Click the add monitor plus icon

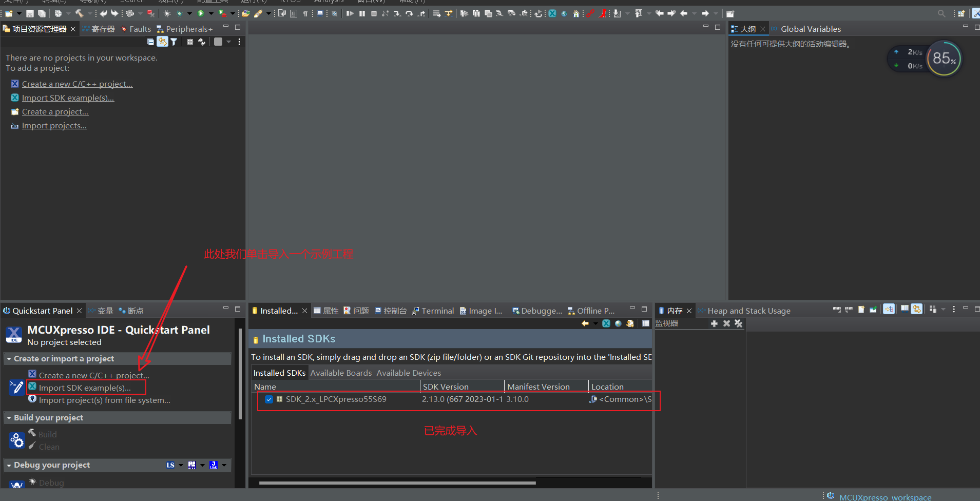click(714, 323)
